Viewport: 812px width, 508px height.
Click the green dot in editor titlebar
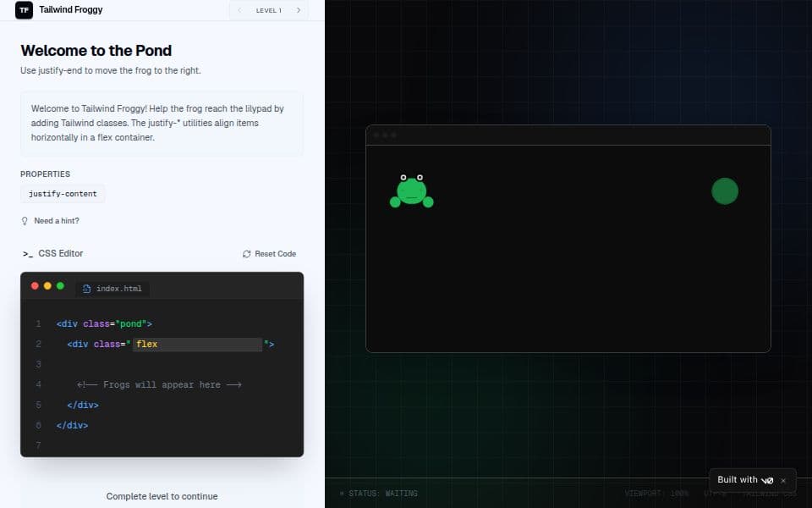60,286
